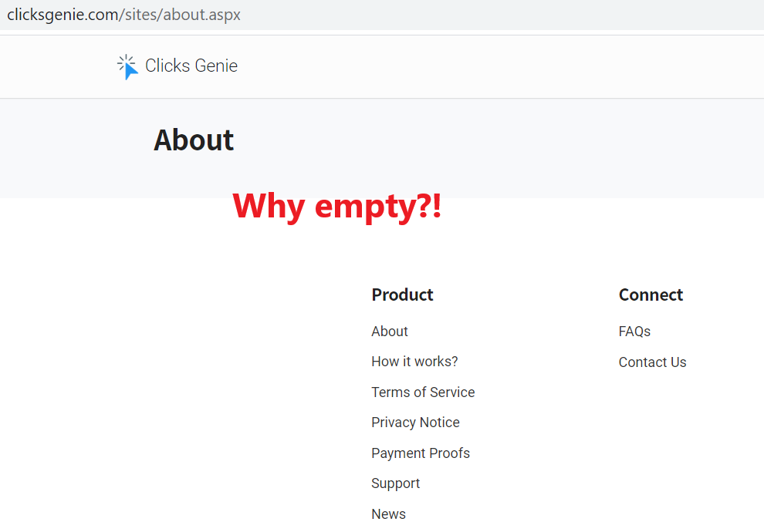
Task: Open the 'How it works?' footer link
Action: click(x=414, y=362)
